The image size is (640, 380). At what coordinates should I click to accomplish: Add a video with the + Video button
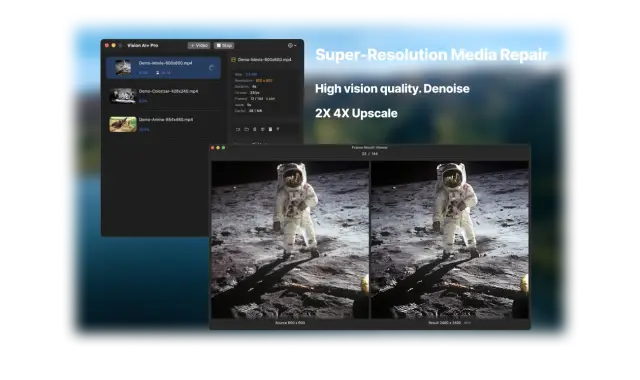pyautogui.click(x=199, y=45)
